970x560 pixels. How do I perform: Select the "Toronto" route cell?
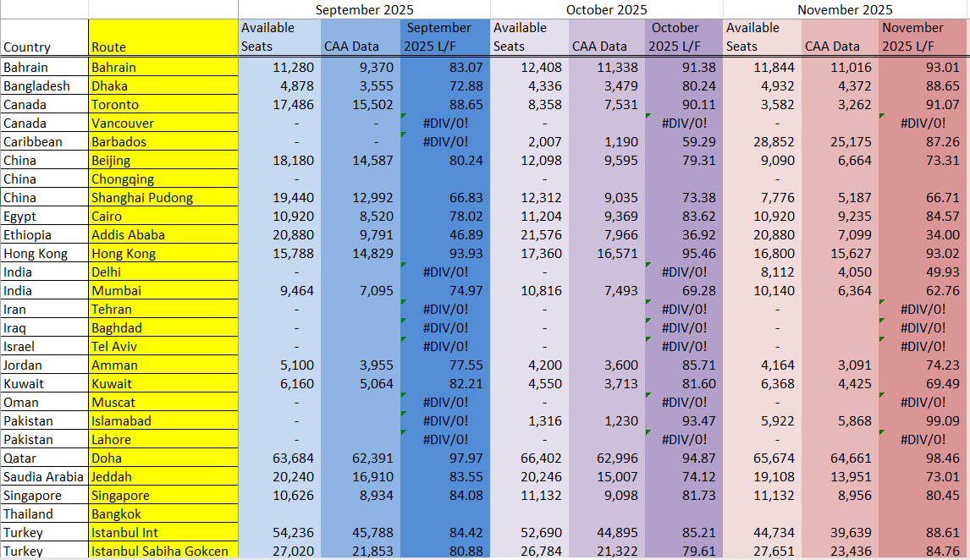[163, 104]
